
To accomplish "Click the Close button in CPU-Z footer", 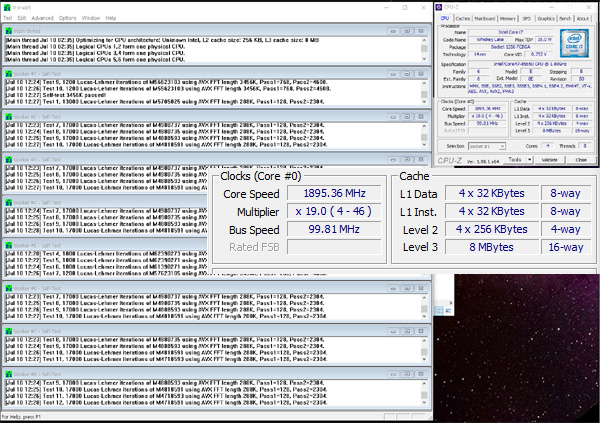I will click(x=581, y=160).
